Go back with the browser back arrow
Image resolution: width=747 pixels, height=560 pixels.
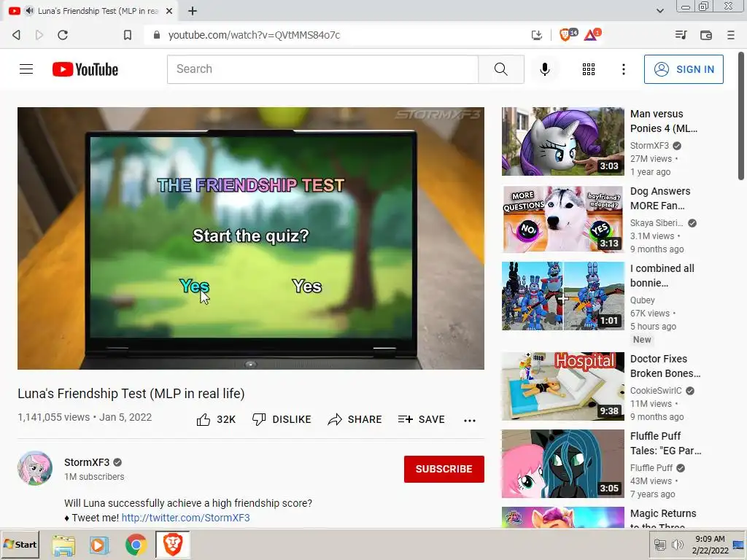point(16,35)
